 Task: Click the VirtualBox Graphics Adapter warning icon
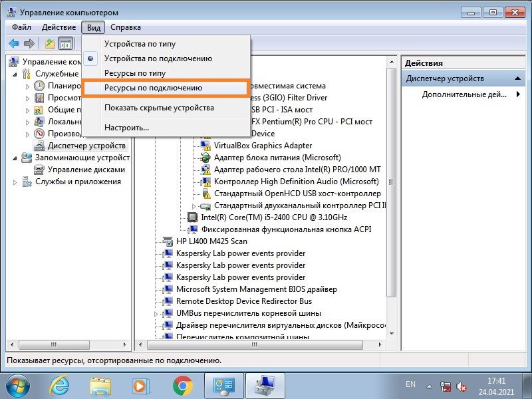[205, 146]
